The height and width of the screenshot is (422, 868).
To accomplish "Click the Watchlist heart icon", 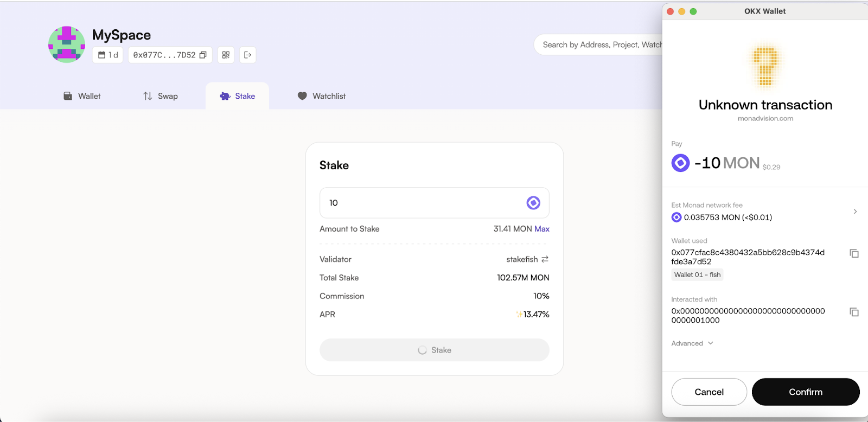I will tap(302, 96).
